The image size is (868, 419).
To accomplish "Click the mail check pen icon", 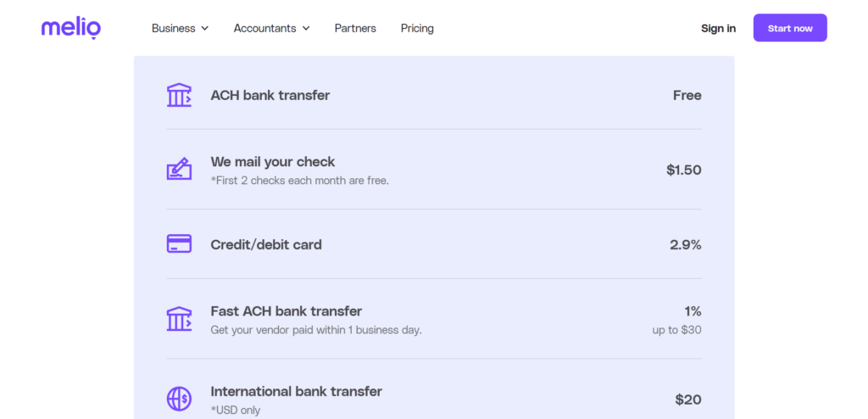I will (x=179, y=170).
